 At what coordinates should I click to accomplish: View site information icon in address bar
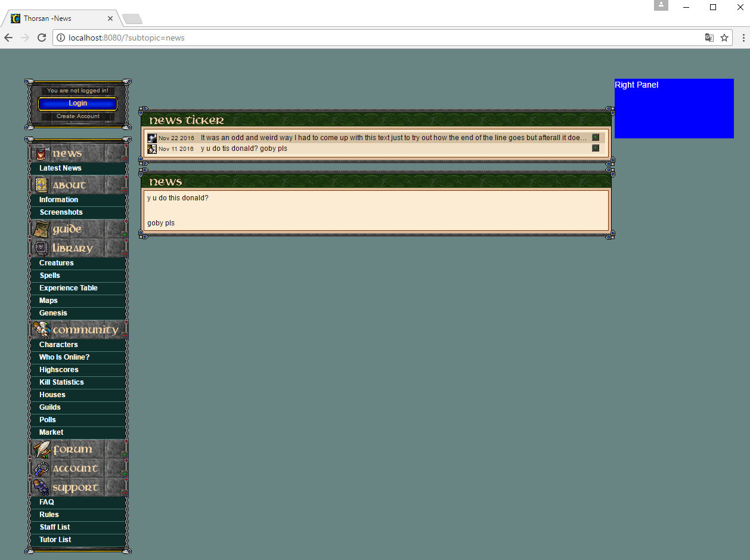tap(60, 38)
